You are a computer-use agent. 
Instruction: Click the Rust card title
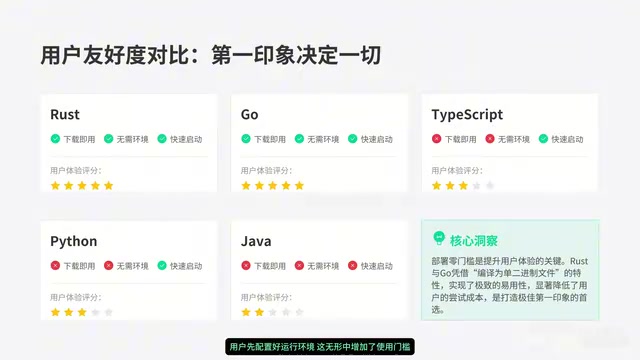coord(65,115)
